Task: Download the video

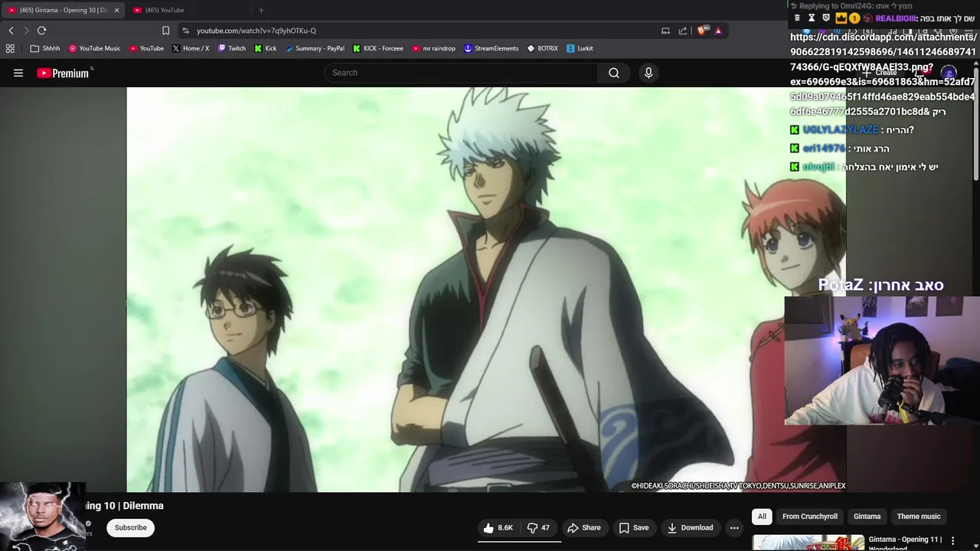Action: pos(690,527)
